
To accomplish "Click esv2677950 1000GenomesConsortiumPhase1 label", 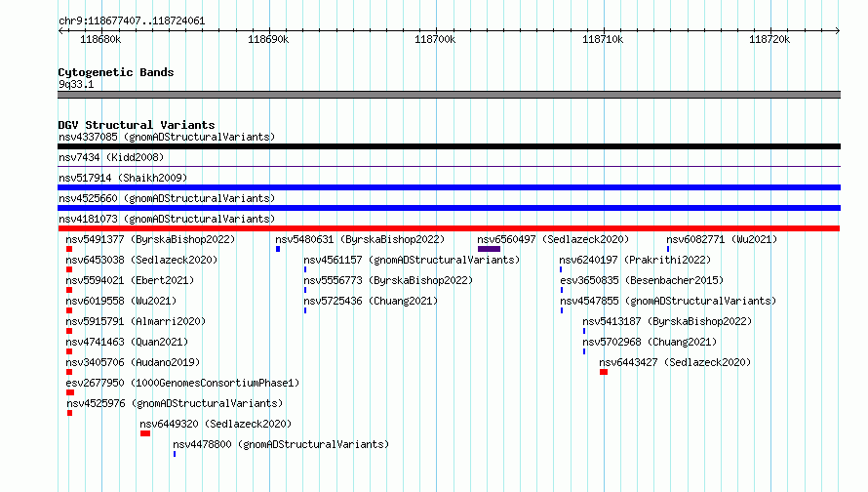I will 182,383.
